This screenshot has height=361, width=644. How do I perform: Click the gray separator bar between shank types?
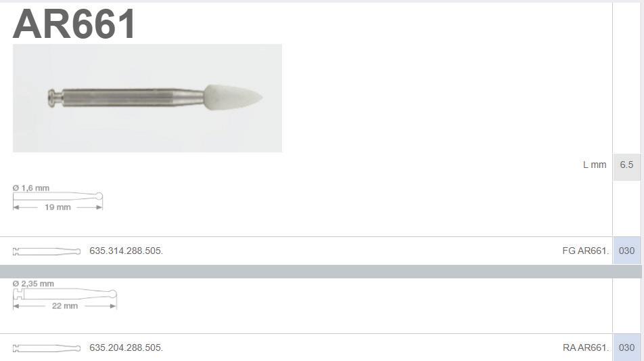click(x=321, y=272)
